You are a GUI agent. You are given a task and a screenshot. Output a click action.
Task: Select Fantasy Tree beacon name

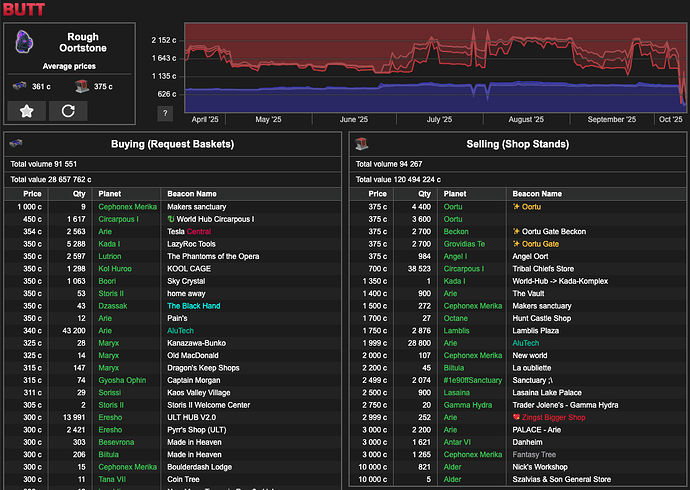[x=534, y=454]
